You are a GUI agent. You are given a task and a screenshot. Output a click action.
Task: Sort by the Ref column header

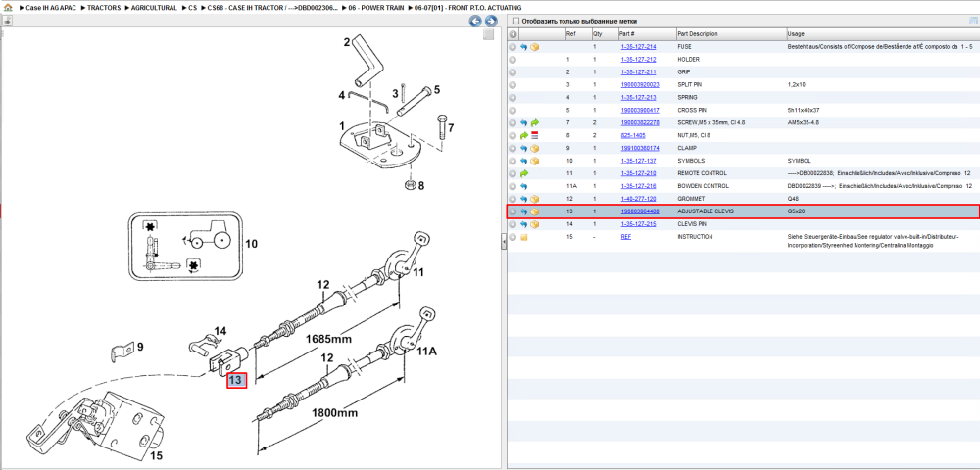(x=577, y=33)
